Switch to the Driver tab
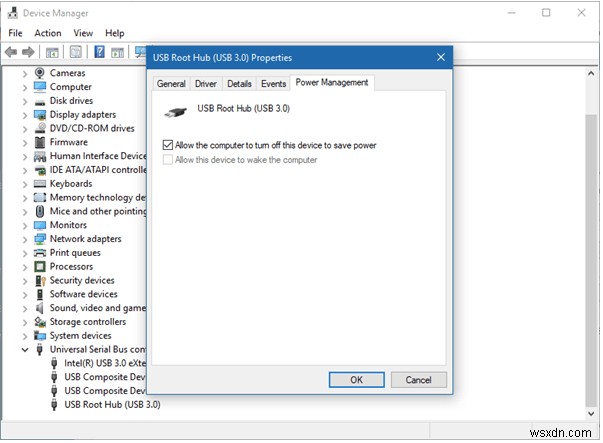Viewport: 603px width, 443px height. (206, 83)
